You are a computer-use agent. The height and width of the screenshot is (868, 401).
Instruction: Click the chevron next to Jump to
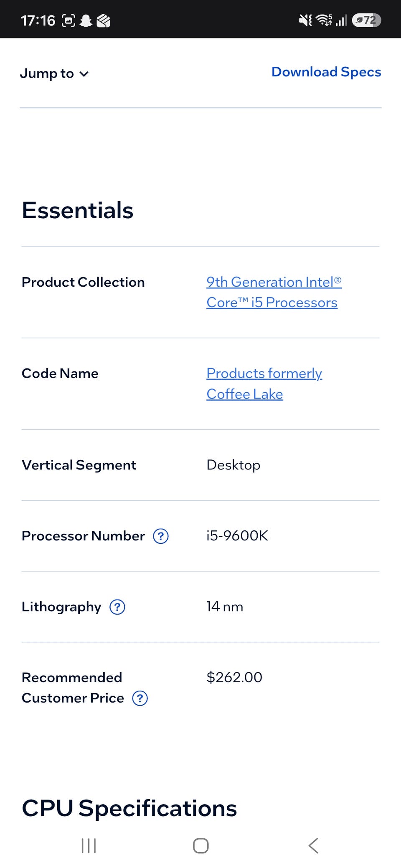84,74
